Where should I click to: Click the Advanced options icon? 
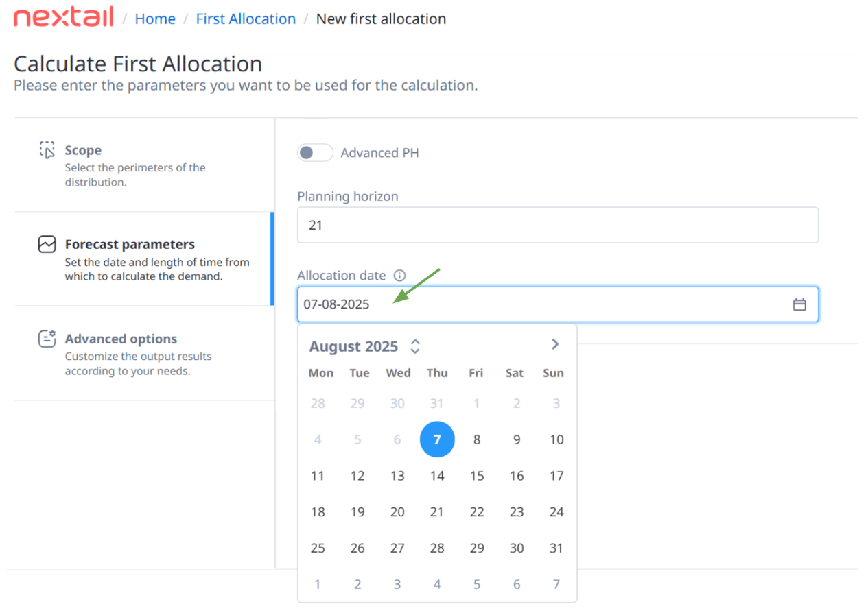tap(47, 339)
